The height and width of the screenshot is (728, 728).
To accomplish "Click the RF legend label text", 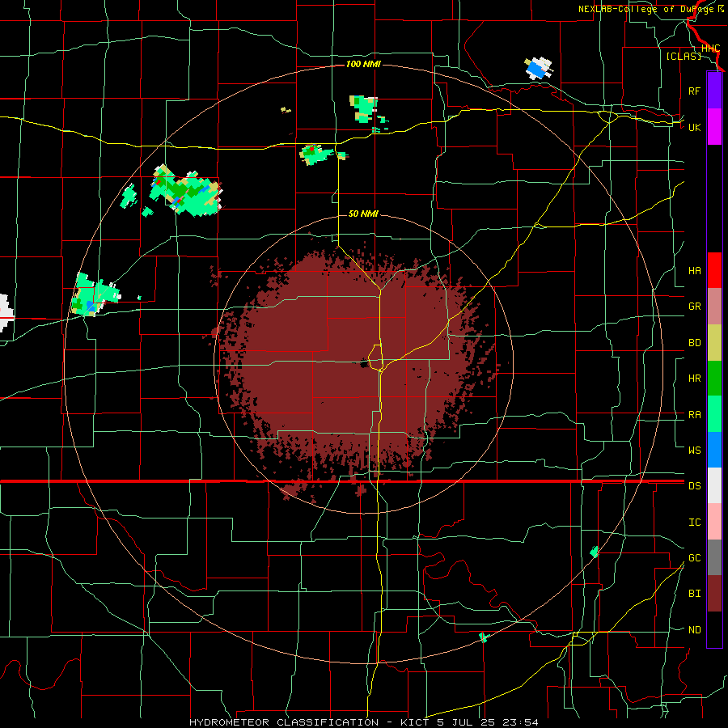I will 694,91.
